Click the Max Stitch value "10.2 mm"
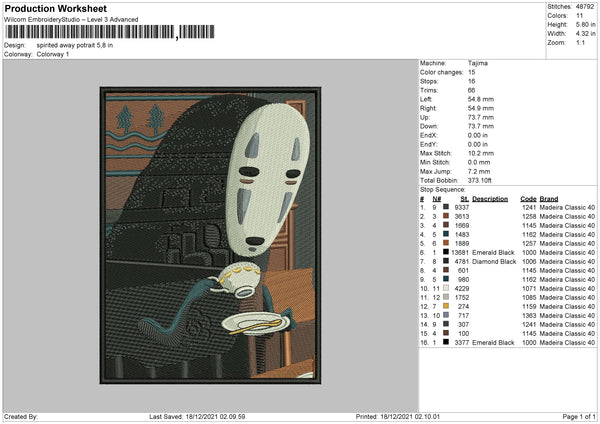The image size is (600, 424). click(x=481, y=153)
